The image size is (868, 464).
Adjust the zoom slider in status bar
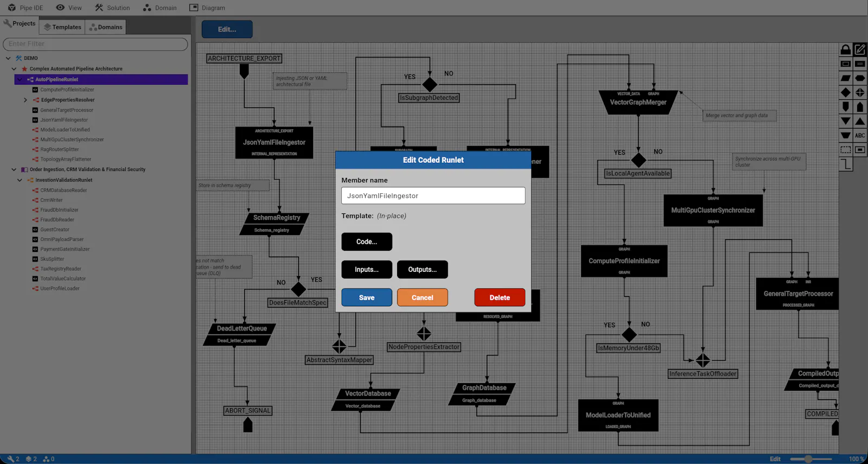808,459
